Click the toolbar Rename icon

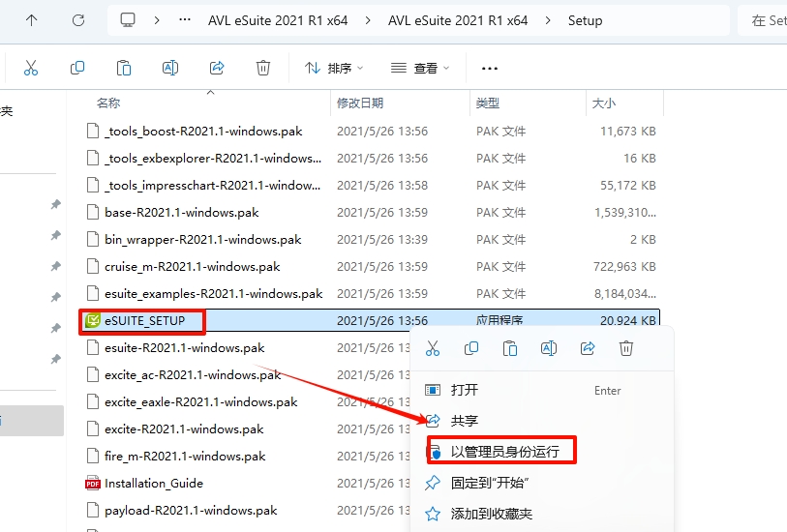click(170, 68)
